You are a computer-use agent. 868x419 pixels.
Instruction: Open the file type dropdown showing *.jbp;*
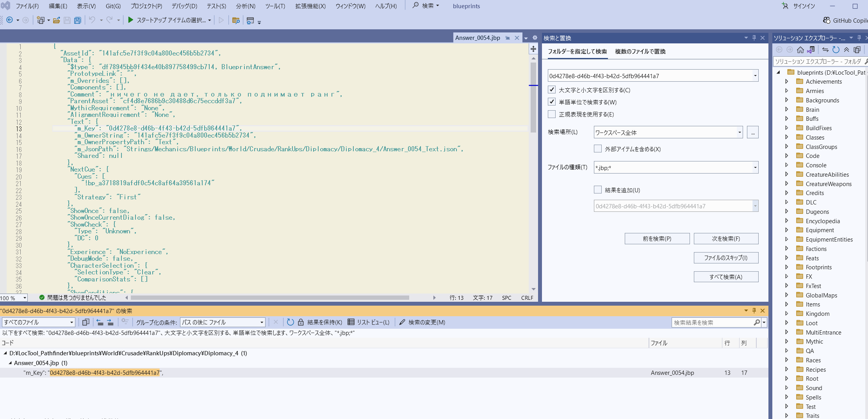pos(755,168)
